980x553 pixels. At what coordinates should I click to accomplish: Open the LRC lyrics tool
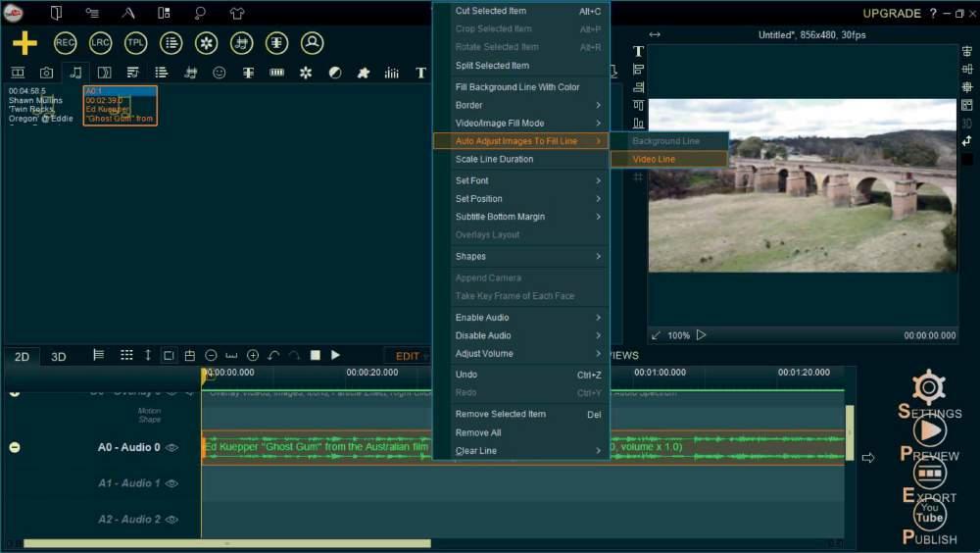101,43
